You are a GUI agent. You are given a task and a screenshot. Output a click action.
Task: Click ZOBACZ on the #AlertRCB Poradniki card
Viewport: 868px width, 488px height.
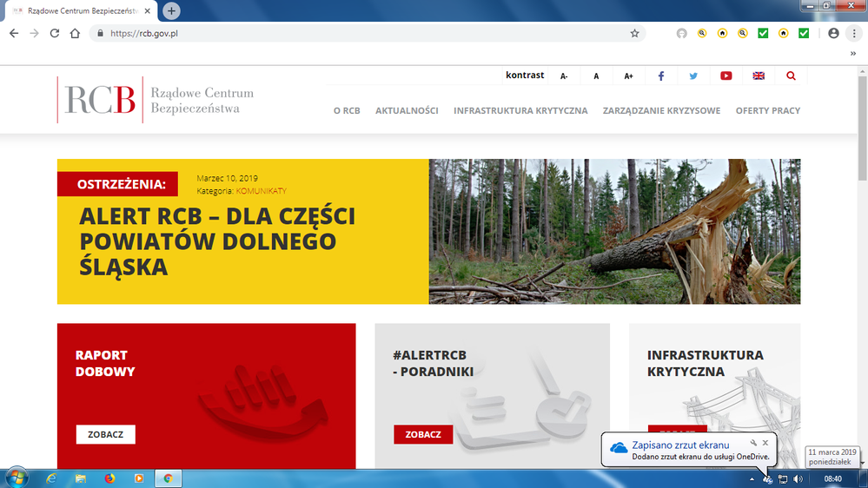(x=423, y=434)
